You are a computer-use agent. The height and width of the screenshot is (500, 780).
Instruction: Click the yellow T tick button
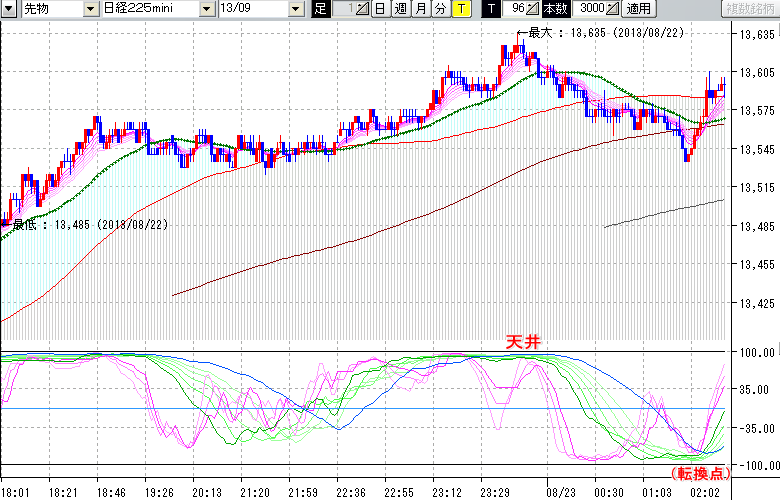(x=460, y=9)
